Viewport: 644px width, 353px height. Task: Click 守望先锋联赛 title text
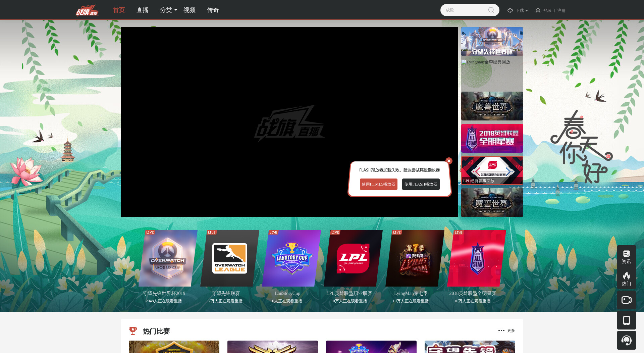point(226,293)
